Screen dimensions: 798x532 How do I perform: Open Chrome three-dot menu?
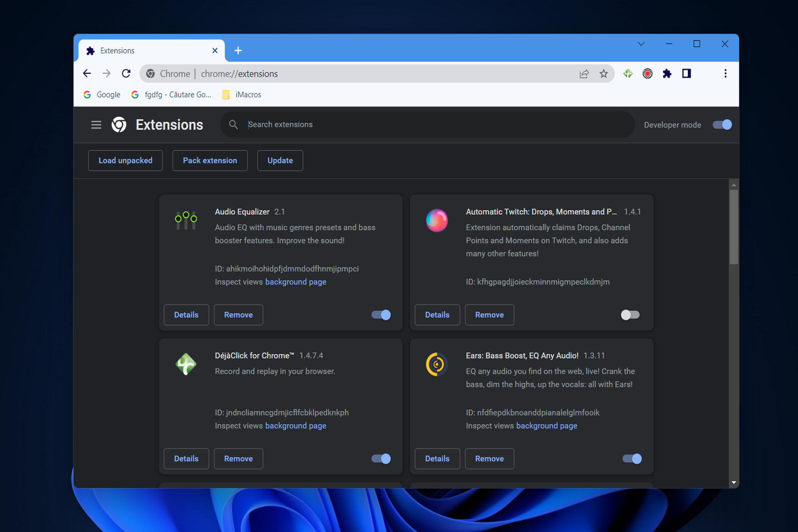coord(725,74)
